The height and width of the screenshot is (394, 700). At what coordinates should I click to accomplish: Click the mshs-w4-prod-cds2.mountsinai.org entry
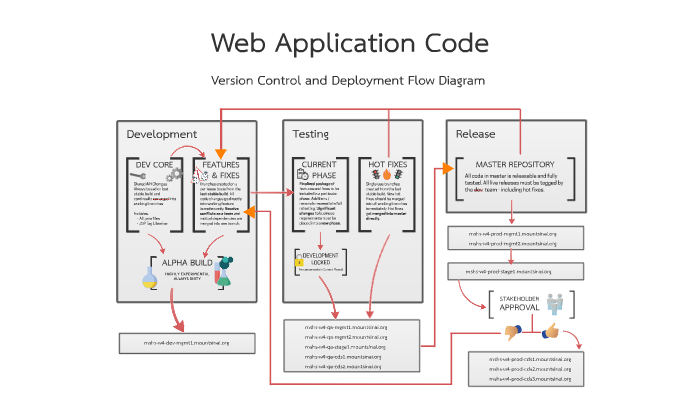click(x=530, y=369)
